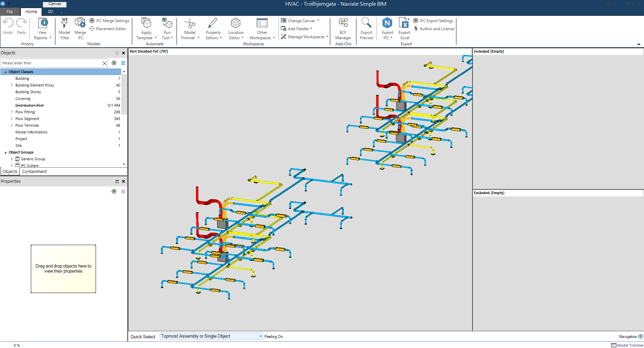Image resolution: width=644 pixels, height=348 pixels.
Task: Switch to the 3D ribbon tab
Action: pyautogui.click(x=50, y=11)
